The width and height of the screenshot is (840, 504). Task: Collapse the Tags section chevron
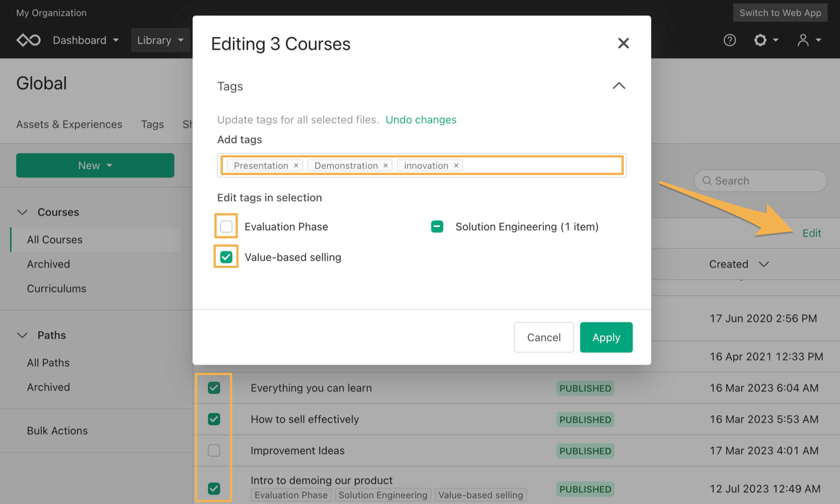pyautogui.click(x=619, y=86)
